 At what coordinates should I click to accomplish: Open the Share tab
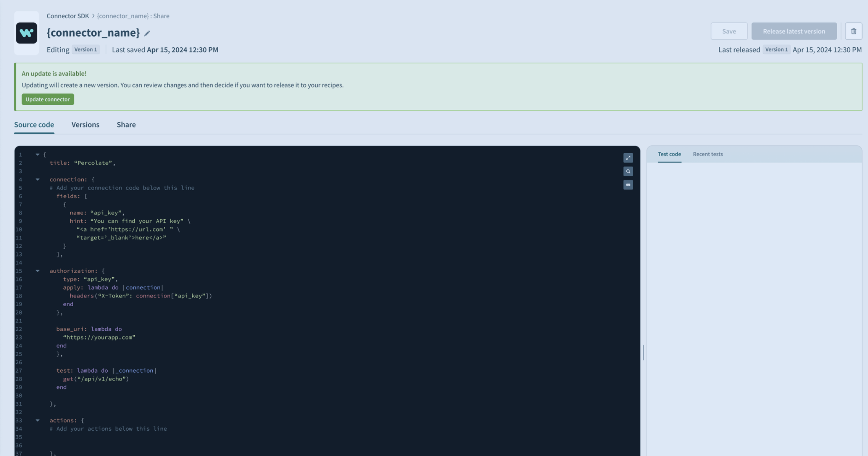126,125
